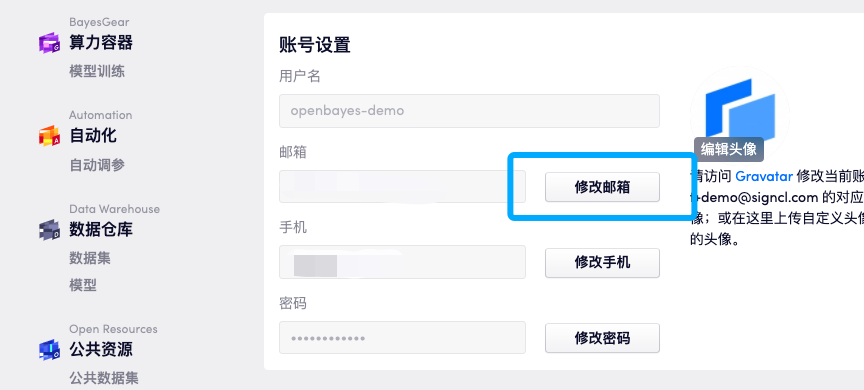Select 自动调参 in the sidebar
Screen dimensions: 864x390
[97, 165]
